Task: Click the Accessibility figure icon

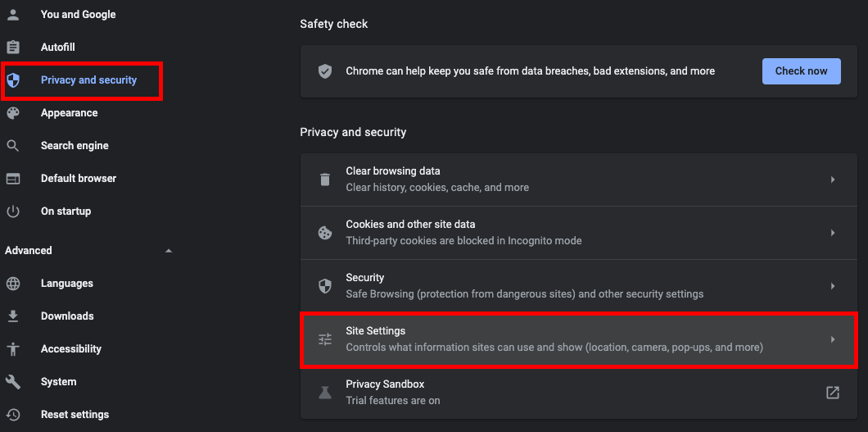Action: click(13, 349)
